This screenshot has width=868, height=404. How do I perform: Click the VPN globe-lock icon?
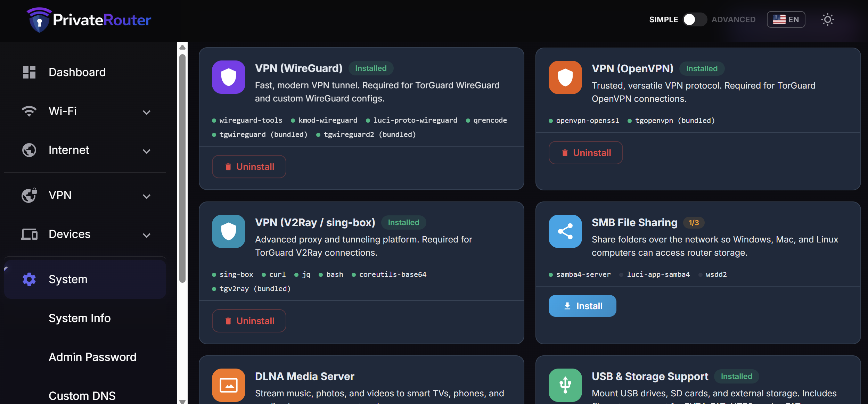click(29, 195)
